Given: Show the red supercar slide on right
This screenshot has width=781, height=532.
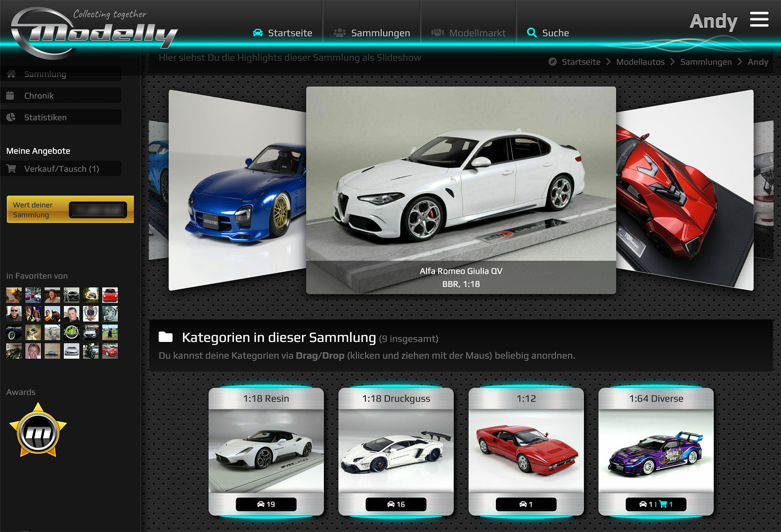Looking at the screenshot, I should (x=681, y=191).
